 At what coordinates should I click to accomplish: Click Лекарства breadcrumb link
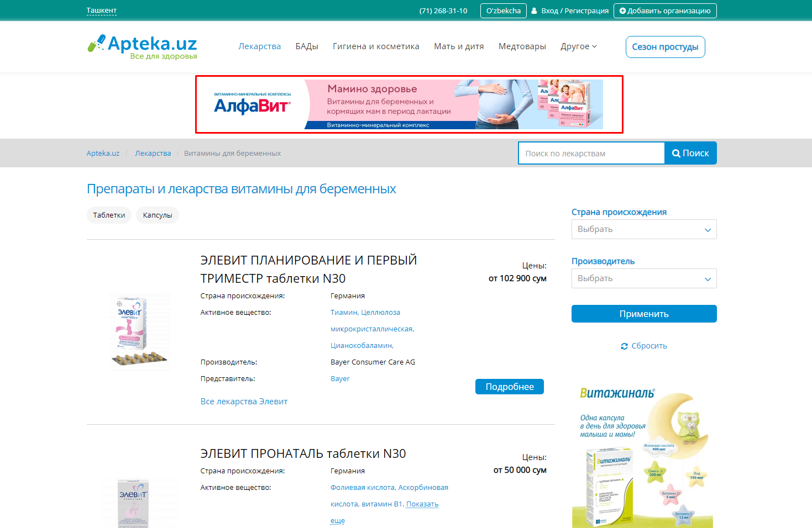point(153,154)
